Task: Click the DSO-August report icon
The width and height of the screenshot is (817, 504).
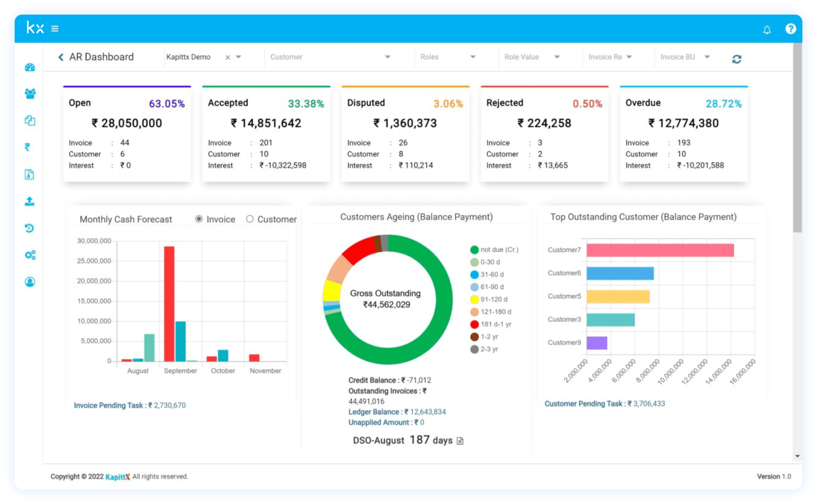Action: (x=460, y=441)
